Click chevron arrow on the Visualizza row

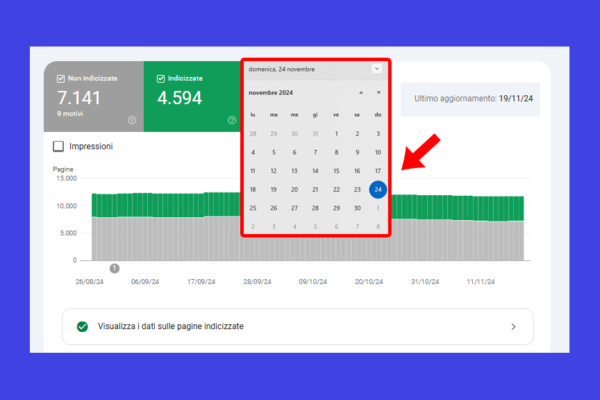pos(514,327)
